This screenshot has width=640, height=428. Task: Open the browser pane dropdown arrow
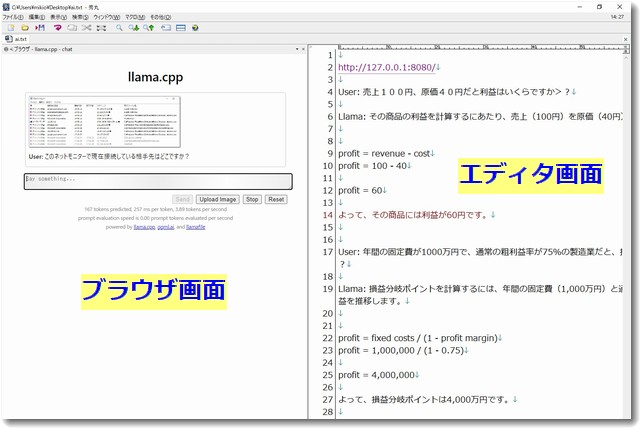tap(297, 49)
